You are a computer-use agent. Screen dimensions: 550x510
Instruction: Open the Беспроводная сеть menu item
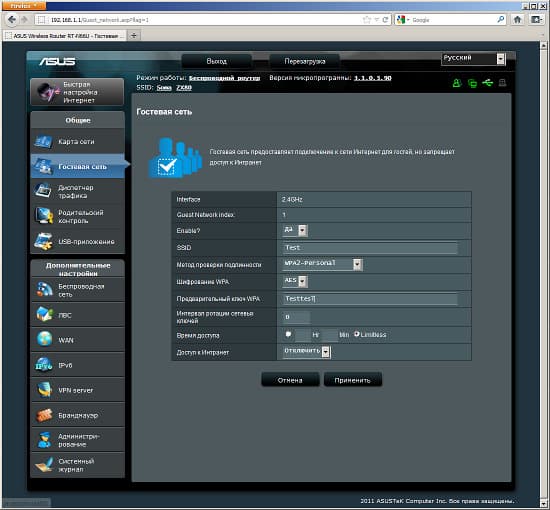[78, 290]
